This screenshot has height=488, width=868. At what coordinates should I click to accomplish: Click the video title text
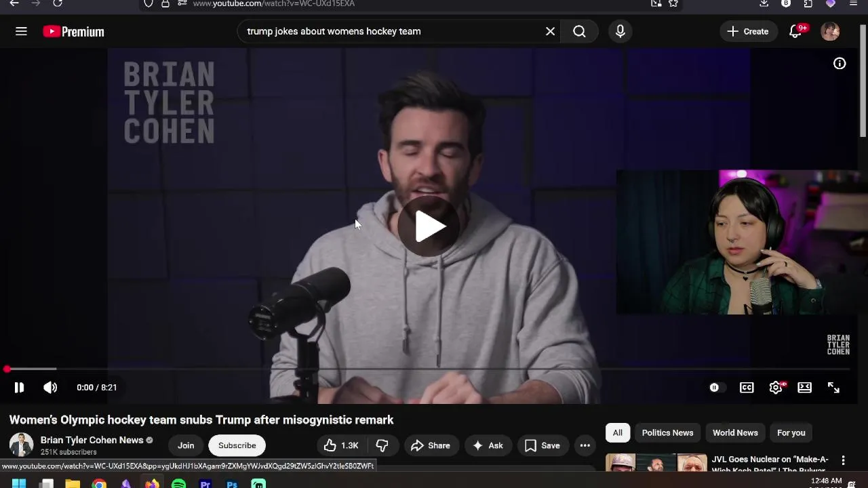click(201, 420)
